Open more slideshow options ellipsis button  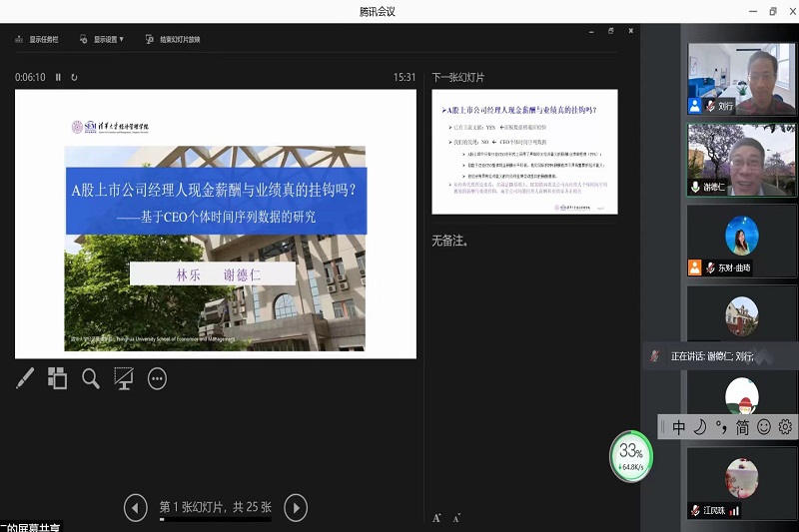157,378
